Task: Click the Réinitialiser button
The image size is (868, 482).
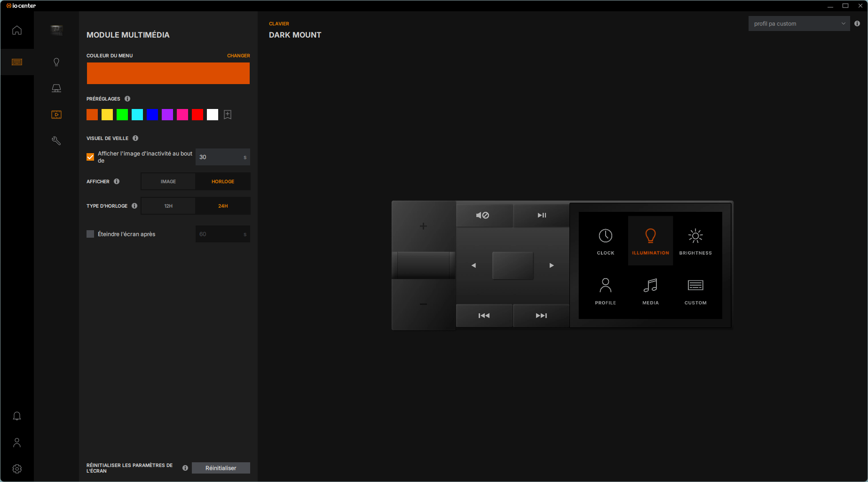Action: tap(221, 468)
